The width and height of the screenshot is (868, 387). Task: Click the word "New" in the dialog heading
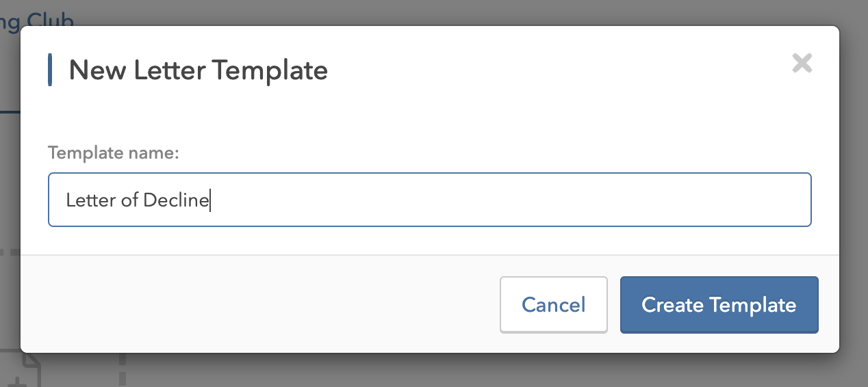click(x=97, y=70)
